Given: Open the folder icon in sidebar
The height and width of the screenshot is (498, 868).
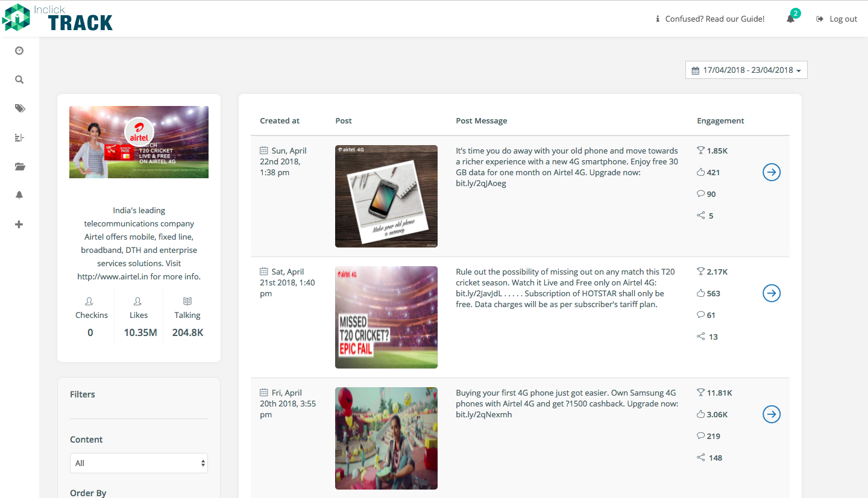Looking at the screenshot, I should (x=20, y=167).
